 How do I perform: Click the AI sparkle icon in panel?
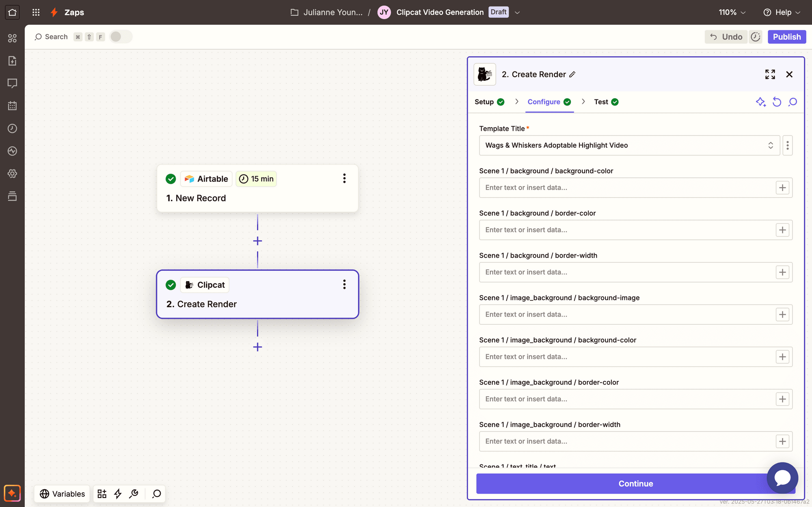point(761,102)
